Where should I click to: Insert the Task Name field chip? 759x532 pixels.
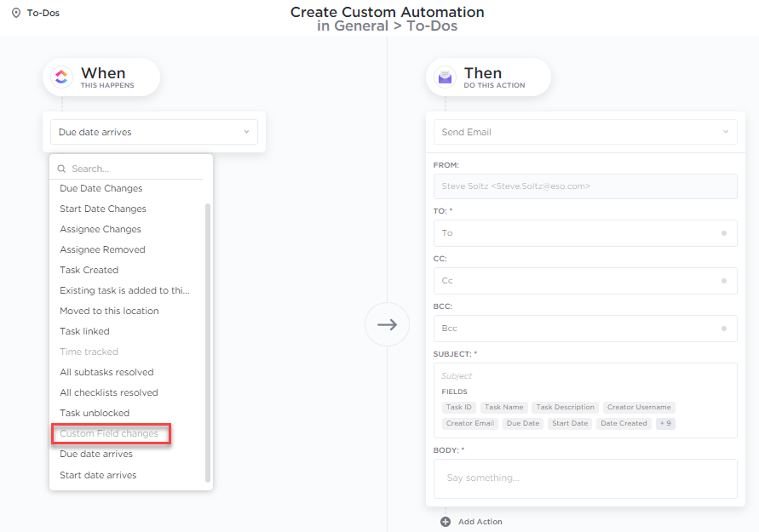(504, 407)
